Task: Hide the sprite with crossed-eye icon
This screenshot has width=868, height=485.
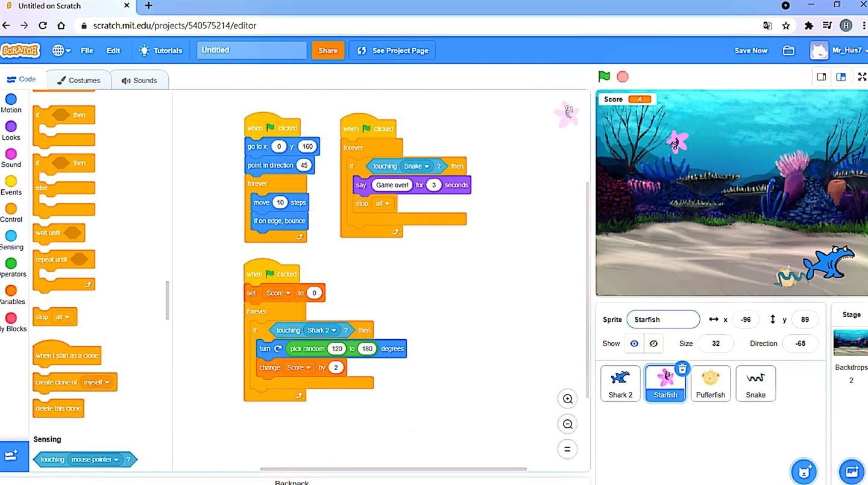Action: [653, 343]
